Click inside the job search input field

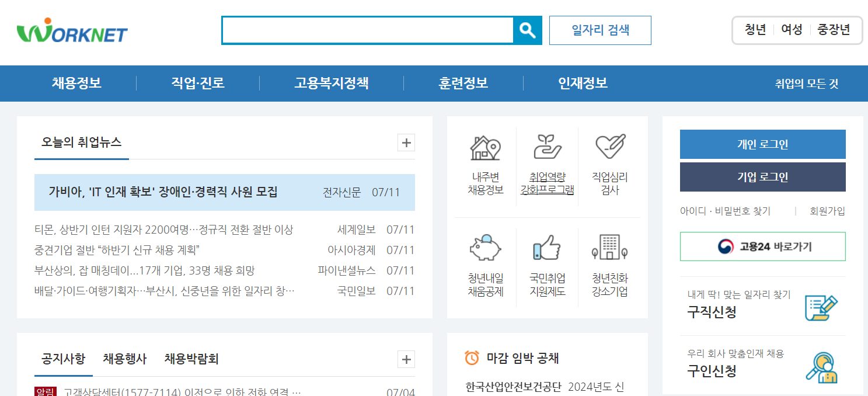click(367, 30)
